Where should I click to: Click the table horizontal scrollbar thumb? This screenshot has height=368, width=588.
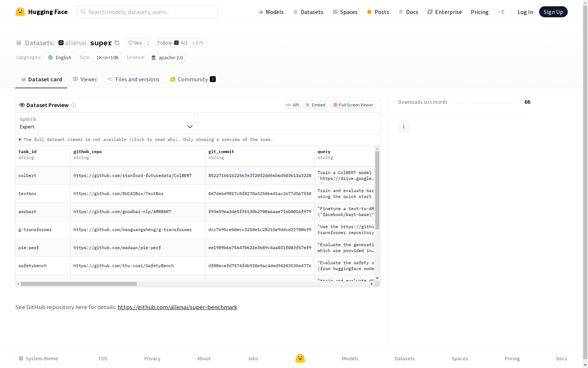pyautogui.click(x=79, y=284)
